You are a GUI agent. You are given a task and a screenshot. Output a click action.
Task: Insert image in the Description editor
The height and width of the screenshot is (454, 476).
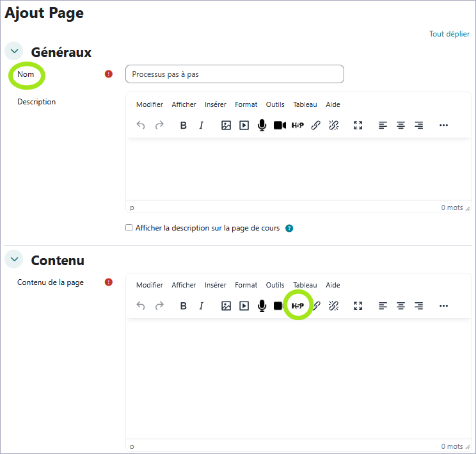[226, 126]
